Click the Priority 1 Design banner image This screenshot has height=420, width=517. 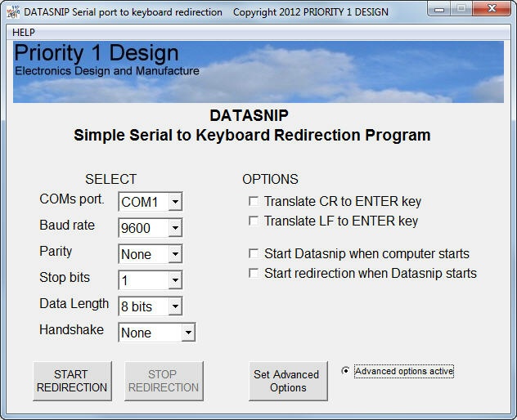(258, 72)
